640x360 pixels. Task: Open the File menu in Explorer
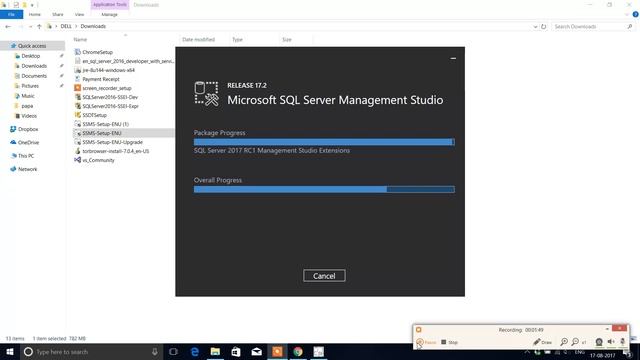pyautogui.click(x=11, y=14)
